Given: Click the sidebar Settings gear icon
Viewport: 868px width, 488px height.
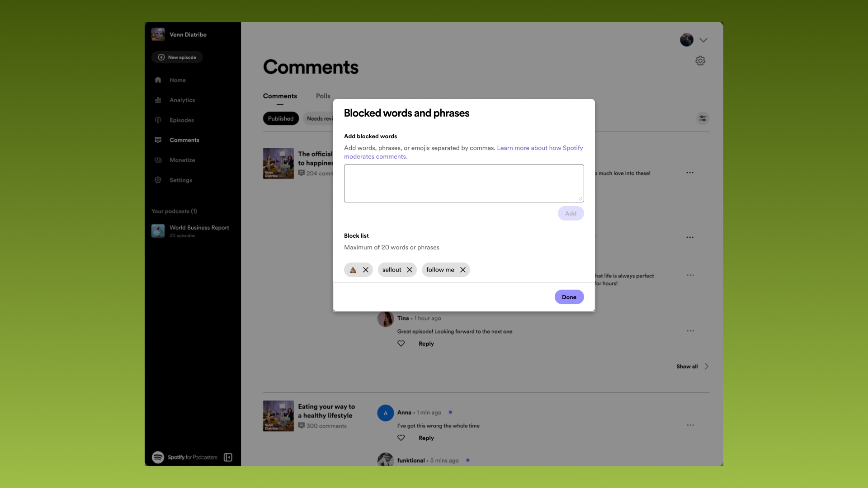Looking at the screenshot, I should pos(158,180).
